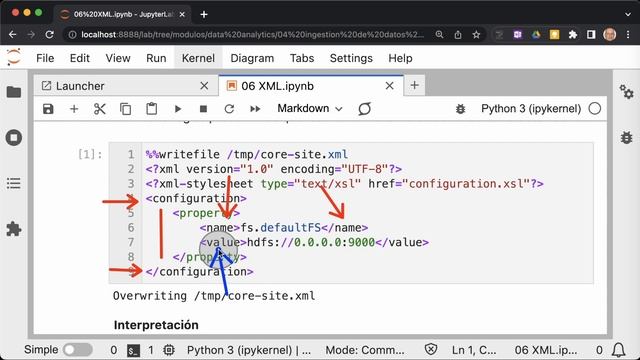
Task: Open the Debugger bug icon in right sidebar
Action: [x=626, y=138]
